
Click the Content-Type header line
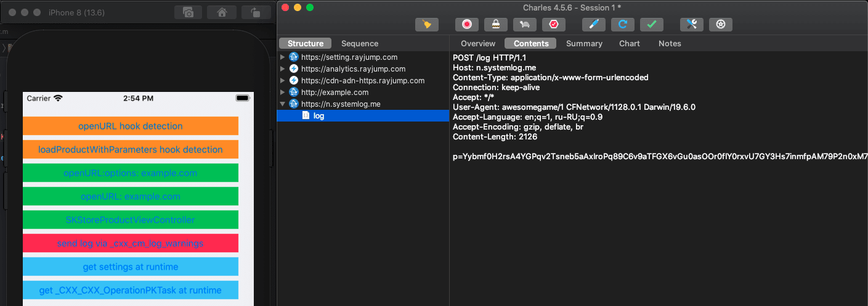point(551,78)
